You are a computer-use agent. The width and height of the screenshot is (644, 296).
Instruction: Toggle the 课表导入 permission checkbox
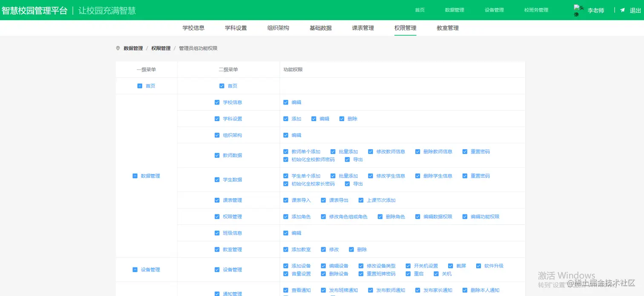pos(285,200)
